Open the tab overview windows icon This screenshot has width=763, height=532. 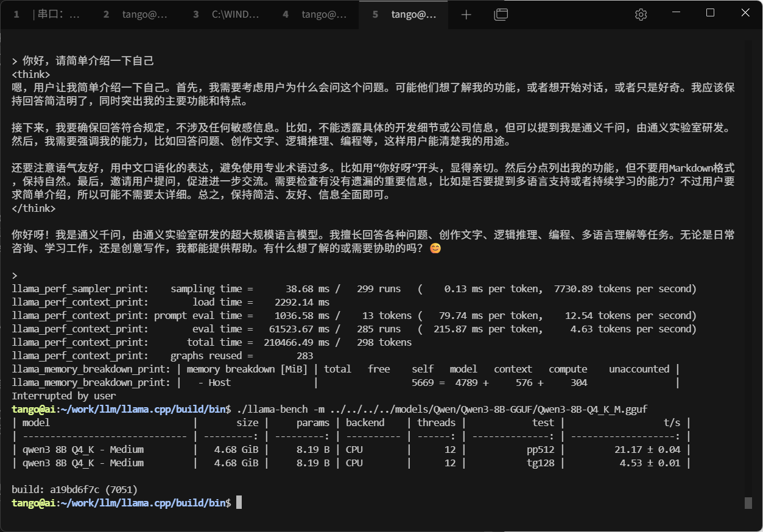pyautogui.click(x=501, y=15)
